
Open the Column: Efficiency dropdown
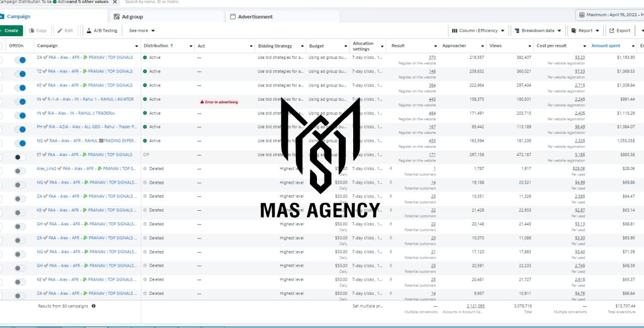click(x=478, y=31)
